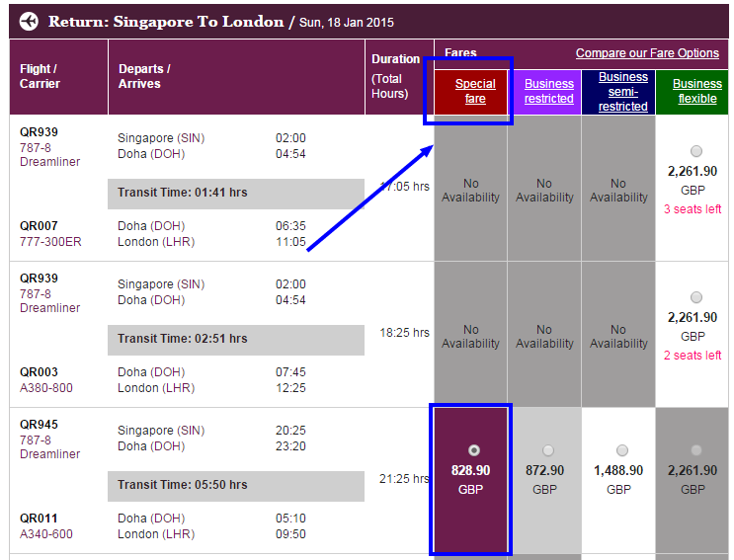Open the Business restricted fare link

pos(548,91)
